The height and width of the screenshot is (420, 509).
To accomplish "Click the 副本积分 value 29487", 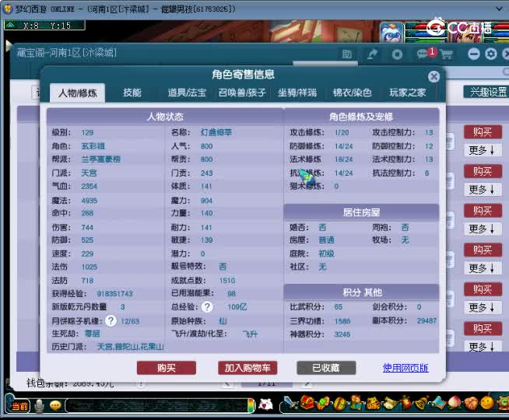I will (x=427, y=320).
